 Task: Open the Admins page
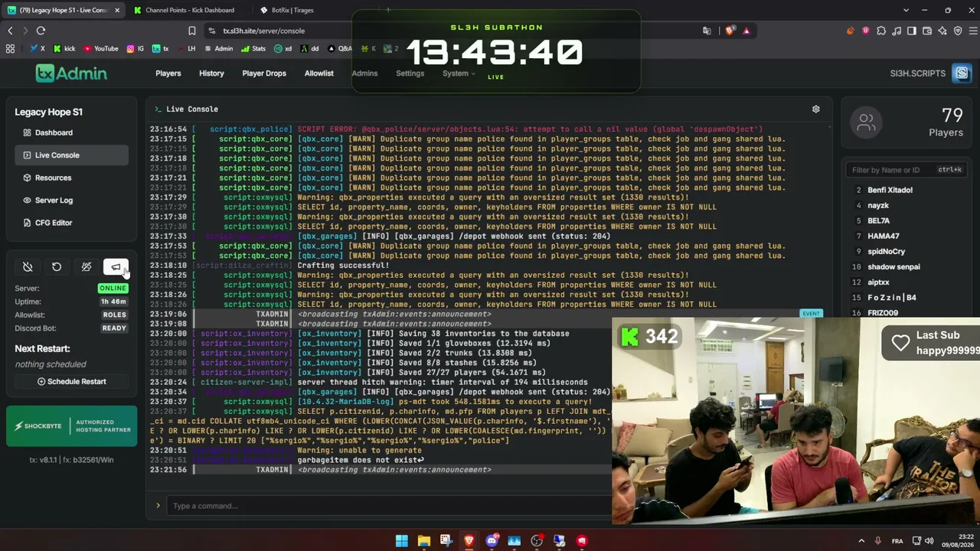tap(364, 73)
